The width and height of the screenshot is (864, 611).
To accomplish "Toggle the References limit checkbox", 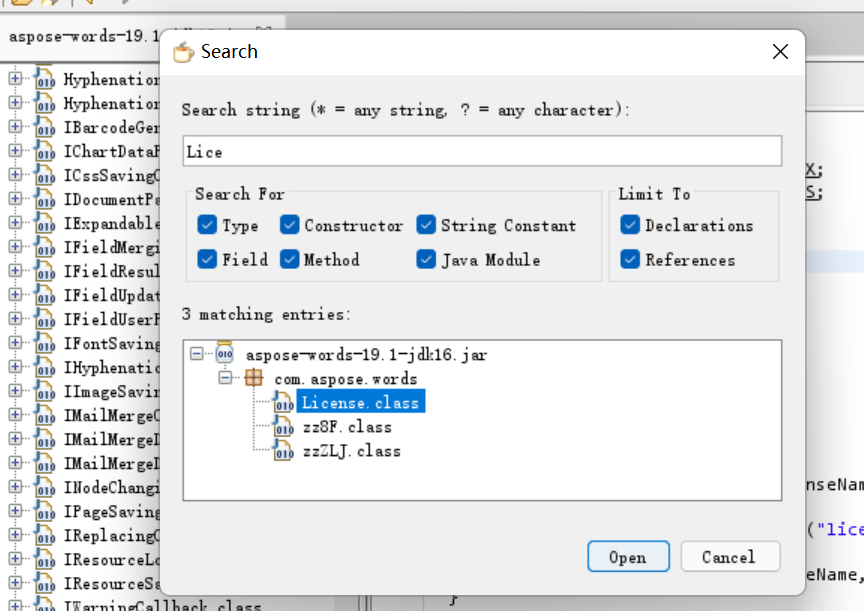I will 630,259.
